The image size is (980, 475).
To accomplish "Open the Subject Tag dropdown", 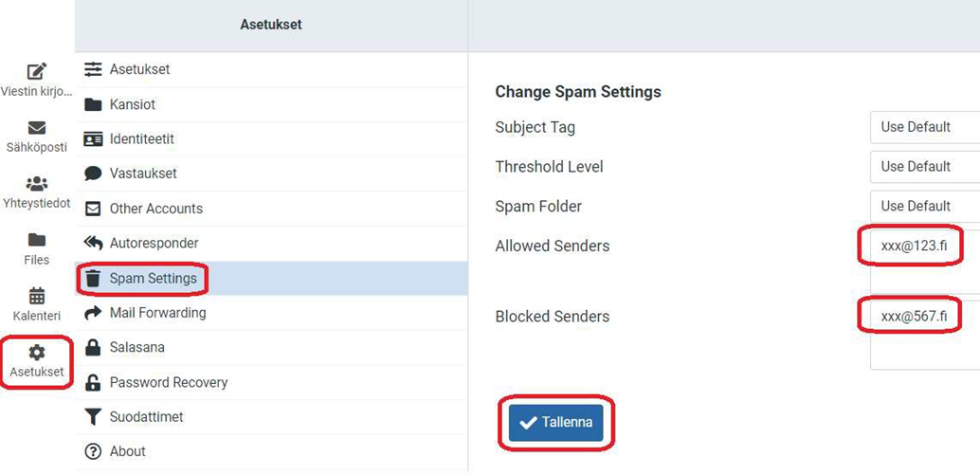I will [924, 127].
